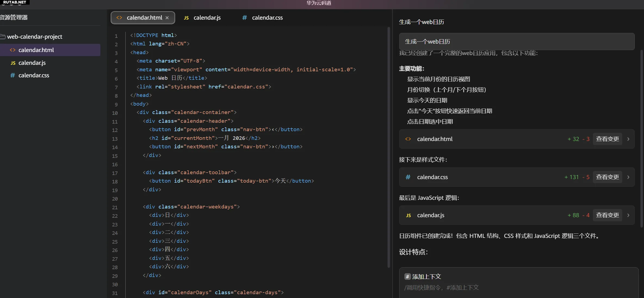Switch to the calendar.js editor tab
Viewport: 644px width, 298px height.
(207, 18)
